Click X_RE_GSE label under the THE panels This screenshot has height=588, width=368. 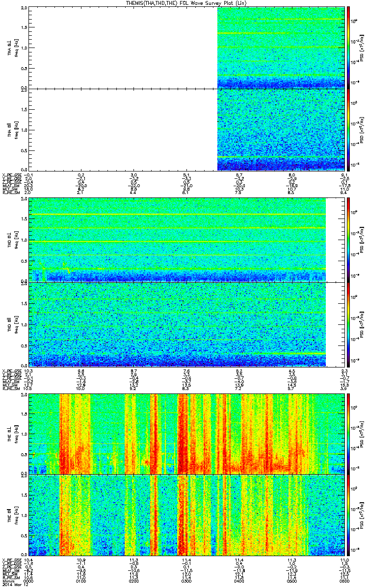click(x=11, y=560)
